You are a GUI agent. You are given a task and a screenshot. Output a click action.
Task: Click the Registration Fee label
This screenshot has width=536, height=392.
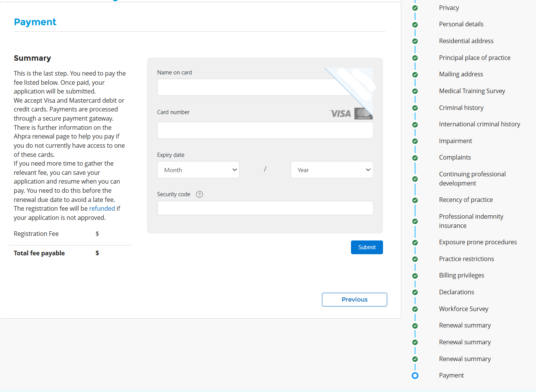[x=36, y=234]
